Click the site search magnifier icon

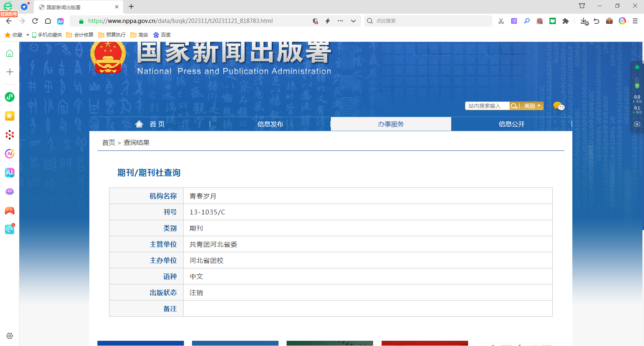[x=514, y=106]
